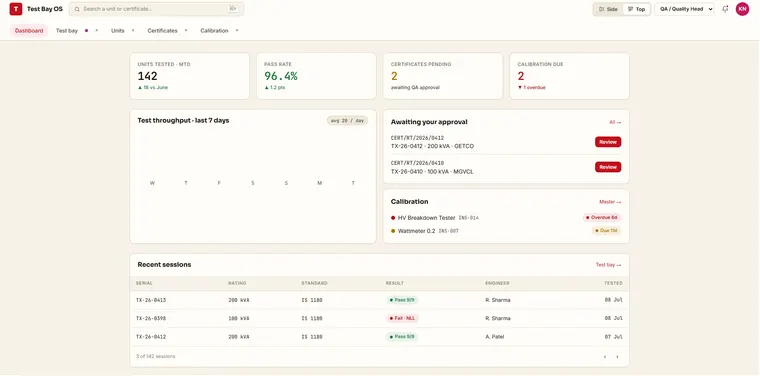Screen dimensions: 760x376
Task: Open the Master calibration link
Action: click(610, 202)
